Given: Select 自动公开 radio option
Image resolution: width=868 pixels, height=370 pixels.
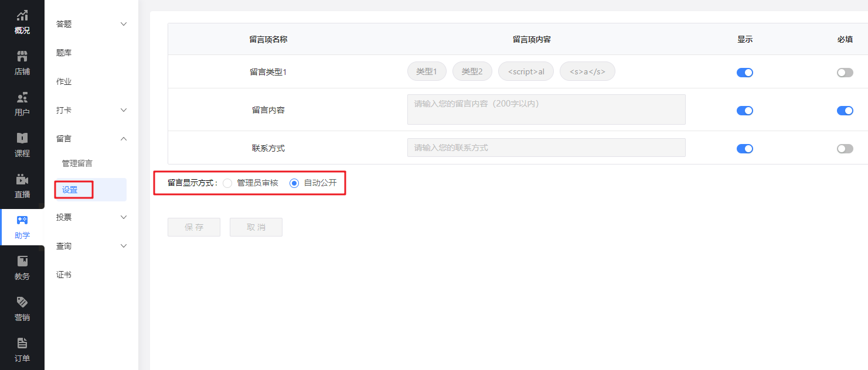Looking at the screenshot, I should click(294, 183).
